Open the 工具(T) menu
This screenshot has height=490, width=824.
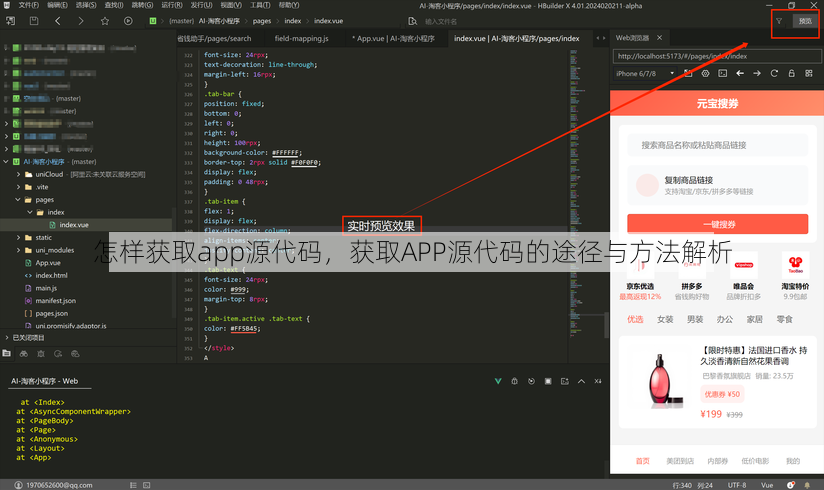point(260,5)
